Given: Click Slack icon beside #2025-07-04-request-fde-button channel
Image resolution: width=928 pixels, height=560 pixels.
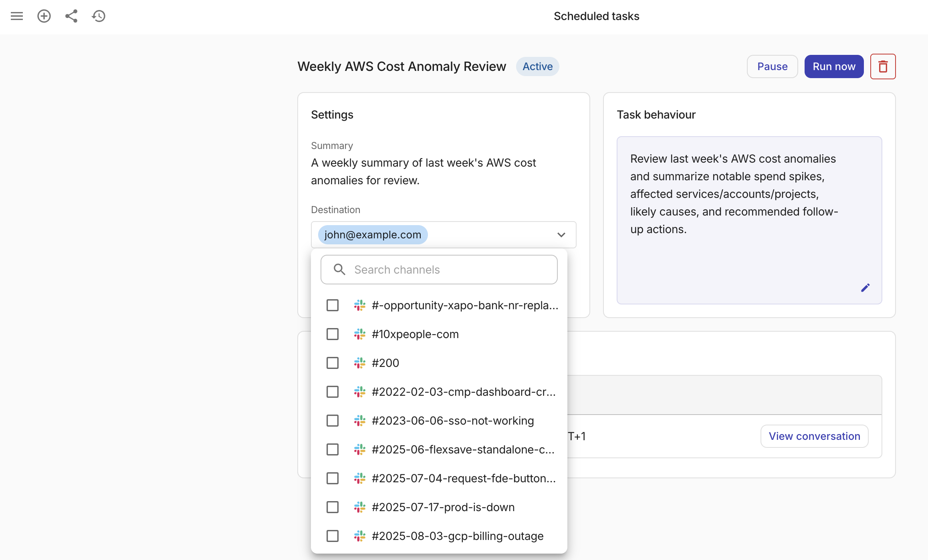Looking at the screenshot, I should click(x=359, y=478).
